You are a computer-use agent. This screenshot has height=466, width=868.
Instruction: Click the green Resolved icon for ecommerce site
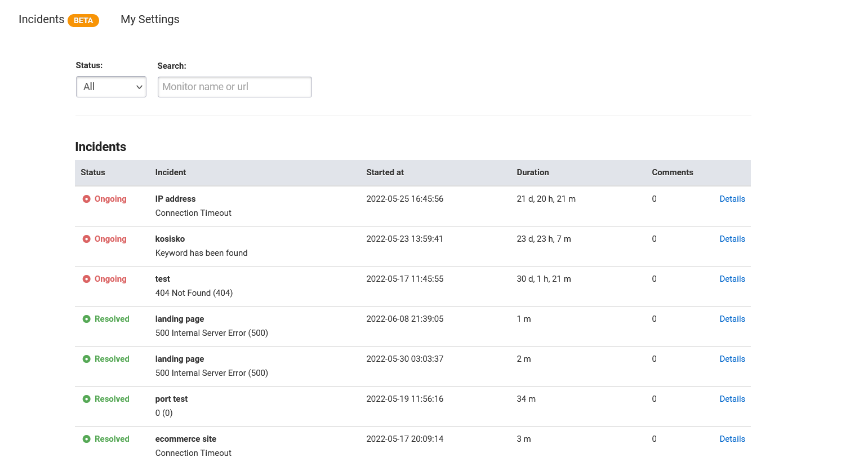pos(86,439)
